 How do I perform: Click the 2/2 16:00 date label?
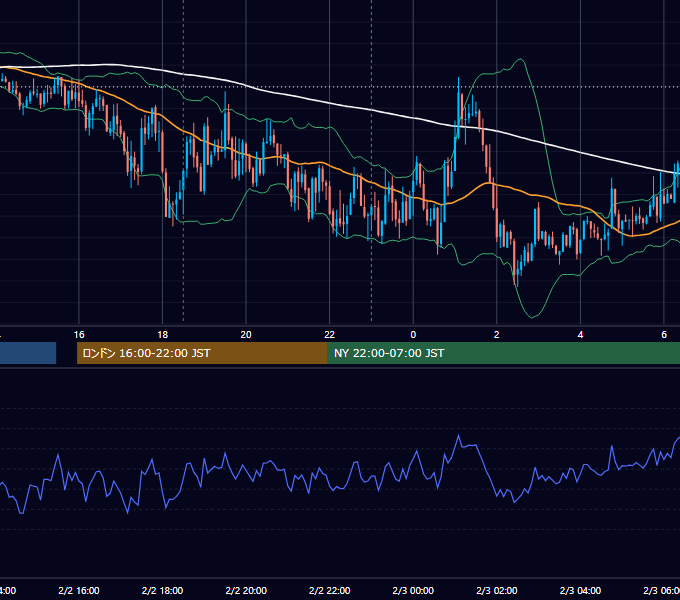click(x=79, y=590)
